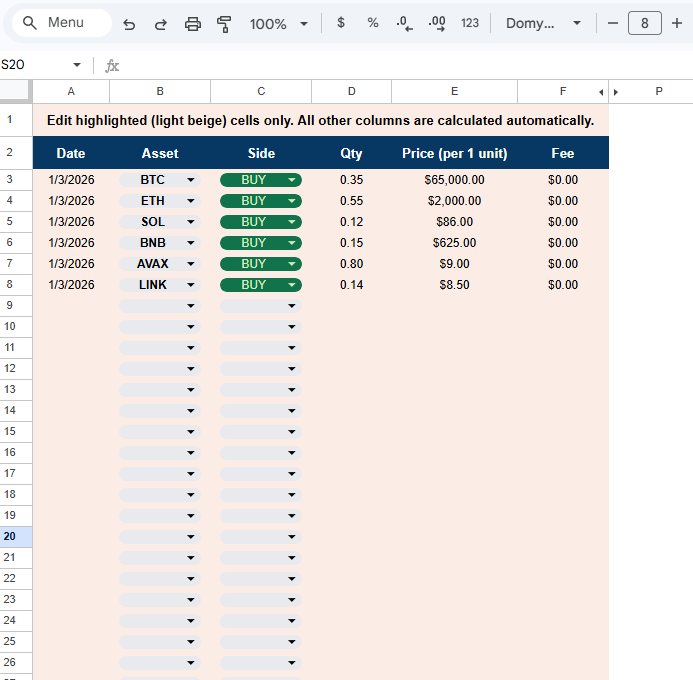Select quantity cell 0.80
Screen dimensions: 693x680
(351, 264)
